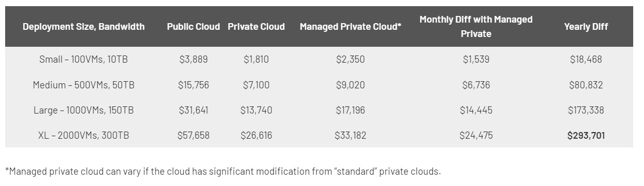Click the Deployment Size, Bandwidth header
The image size is (644, 186).
[83, 27]
